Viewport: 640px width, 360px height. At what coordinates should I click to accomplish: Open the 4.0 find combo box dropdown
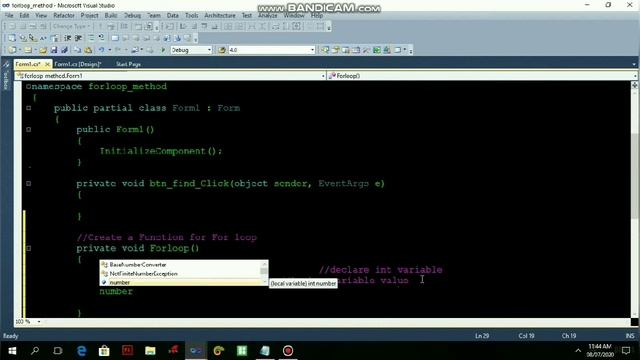(312, 50)
